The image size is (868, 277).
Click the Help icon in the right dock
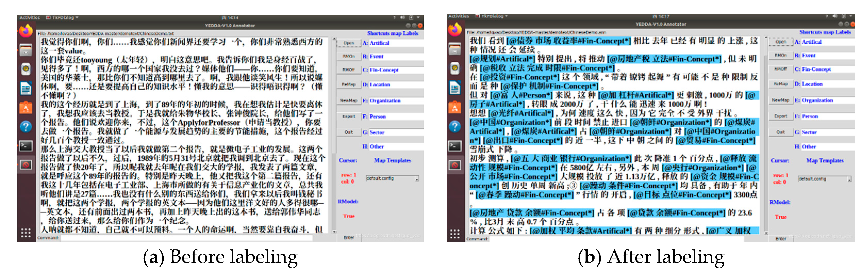pyautogui.click(x=455, y=127)
